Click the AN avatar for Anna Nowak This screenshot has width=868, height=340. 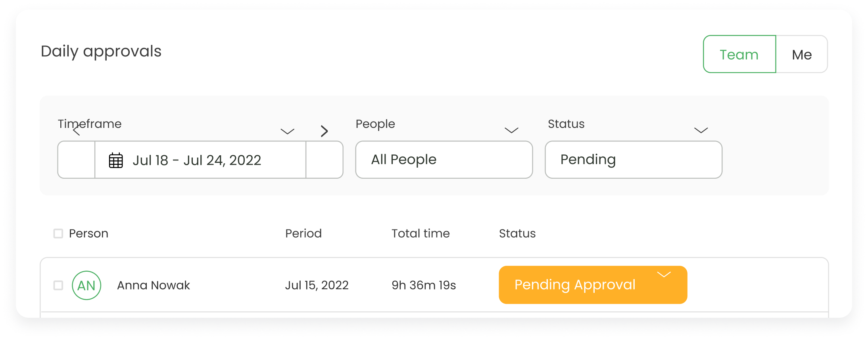click(x=86, y=285)
